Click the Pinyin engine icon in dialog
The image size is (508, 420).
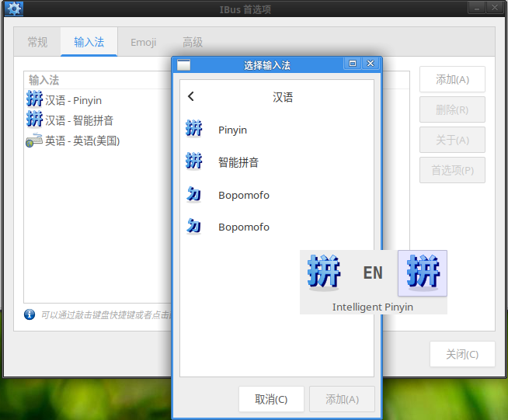193,129
